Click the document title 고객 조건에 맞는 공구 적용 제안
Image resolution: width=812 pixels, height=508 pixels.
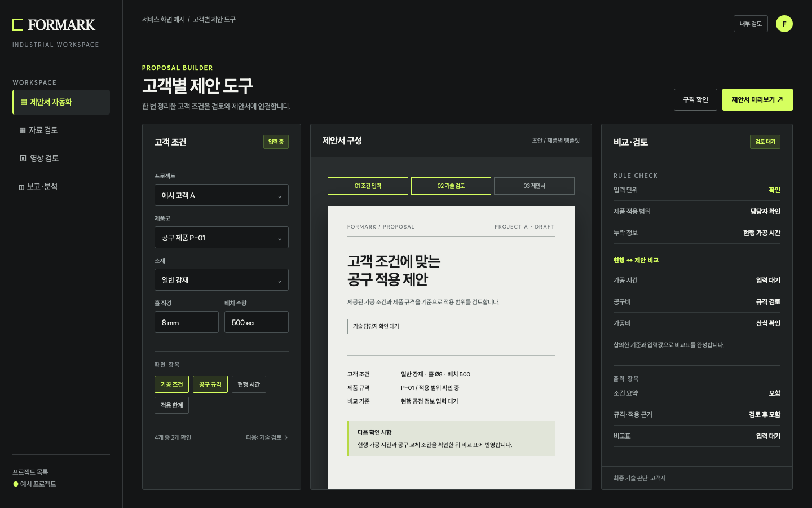click(394, 270)
